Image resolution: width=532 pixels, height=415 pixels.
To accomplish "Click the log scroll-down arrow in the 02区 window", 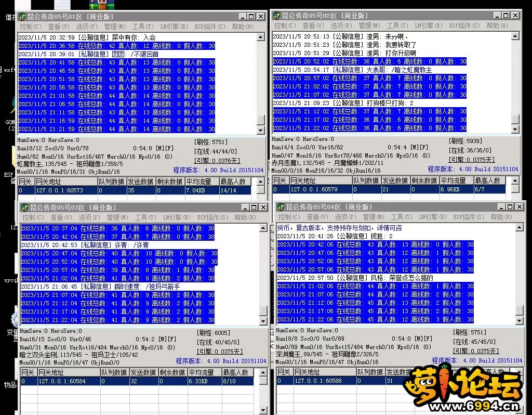I will point(515,129).
